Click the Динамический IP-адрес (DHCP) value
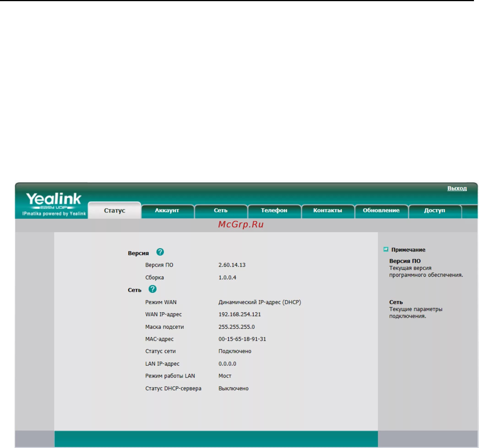The height and width of the screenshot is (448, 479). tap(259, 302)
